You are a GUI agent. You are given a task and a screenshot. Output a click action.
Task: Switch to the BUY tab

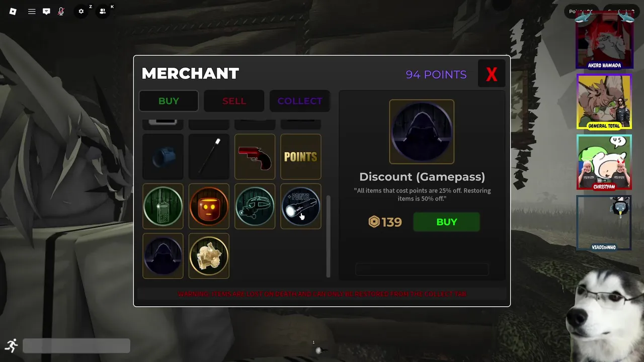[169, 101]
